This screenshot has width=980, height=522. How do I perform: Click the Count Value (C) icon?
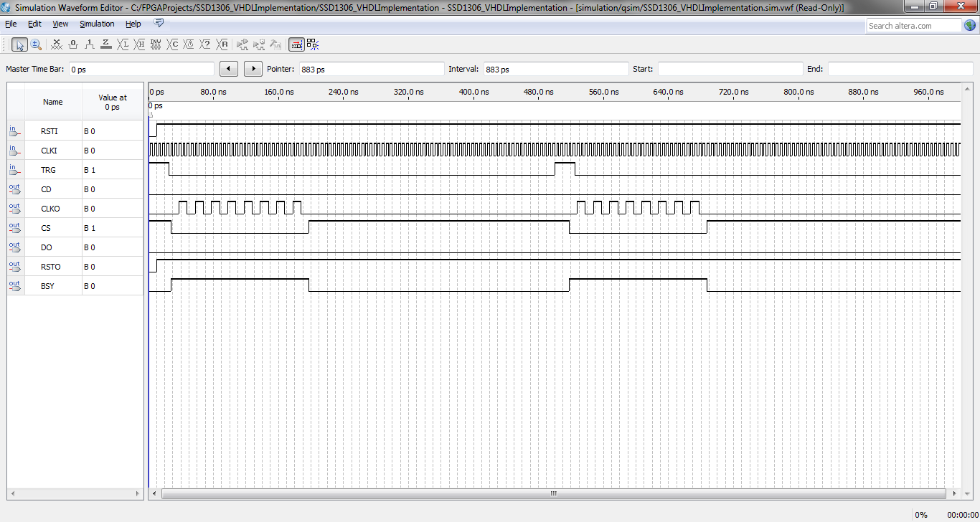tap(172, 44)
